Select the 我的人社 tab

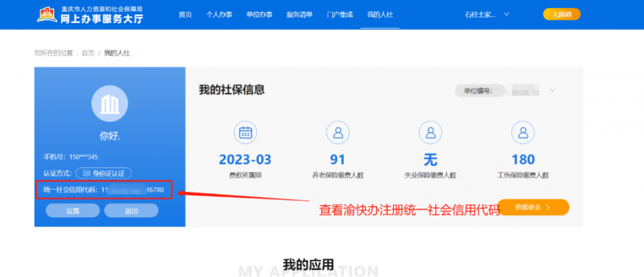click(x=380, y=14)
